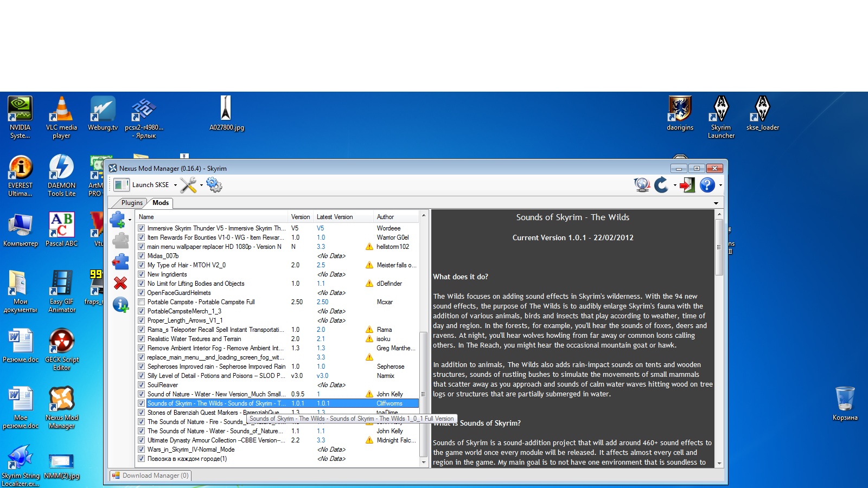Uncheck Immersive Skyrim Thunder V5 mod
This screenshot has height=488, width=868.
click(142, 228)
